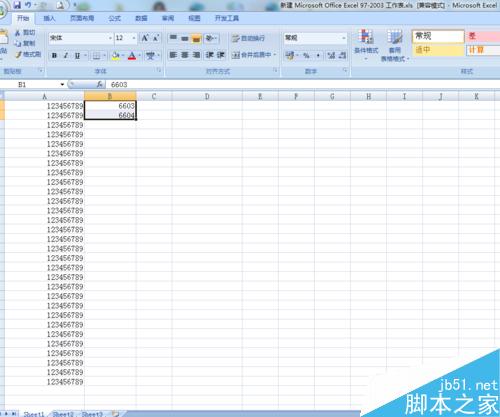Activate the Format Painter brush
Image resolution: width=500 pixels, height=417 pixels.
[x=28, y=54]
